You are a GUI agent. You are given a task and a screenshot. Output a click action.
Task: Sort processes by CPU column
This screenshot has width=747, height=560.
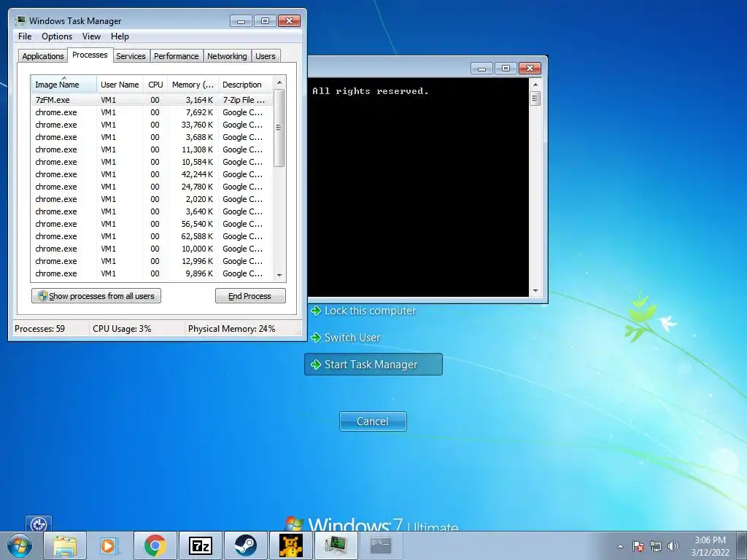coord(155,85)
